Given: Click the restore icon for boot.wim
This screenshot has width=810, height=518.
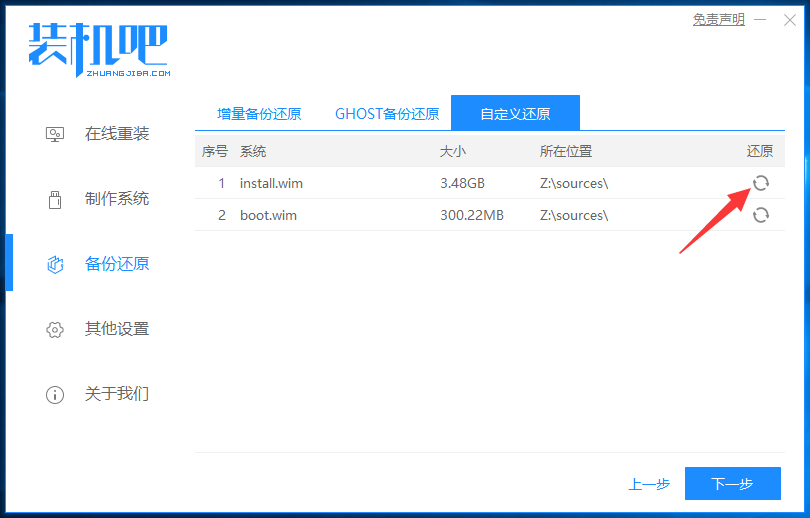Looking at the screenshot, I should point(761,215).
